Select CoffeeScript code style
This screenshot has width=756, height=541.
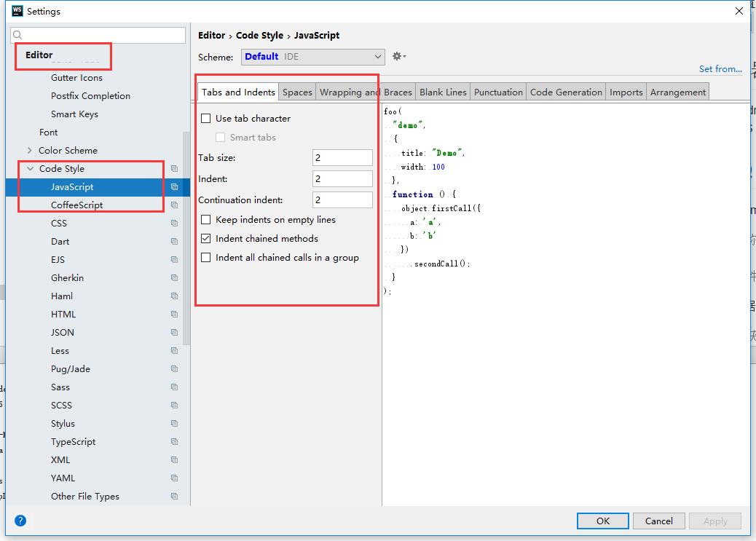[x=77, y=205]
